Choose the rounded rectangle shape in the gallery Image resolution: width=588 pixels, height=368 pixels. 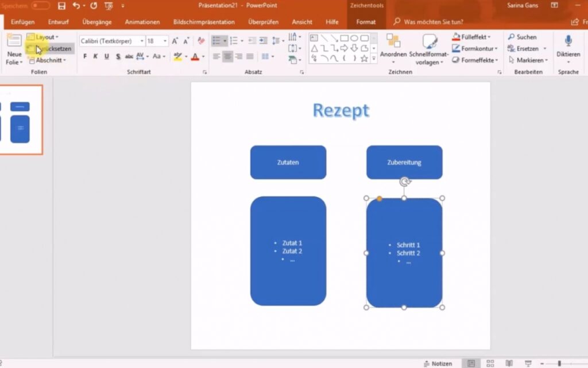coord(364,38)
